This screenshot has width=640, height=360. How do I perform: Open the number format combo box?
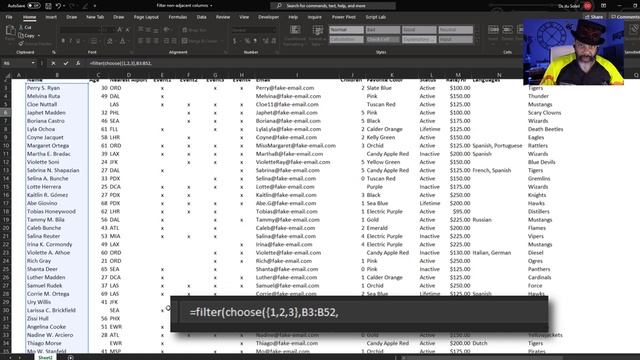pyautogui.click(x=253, y=30)
